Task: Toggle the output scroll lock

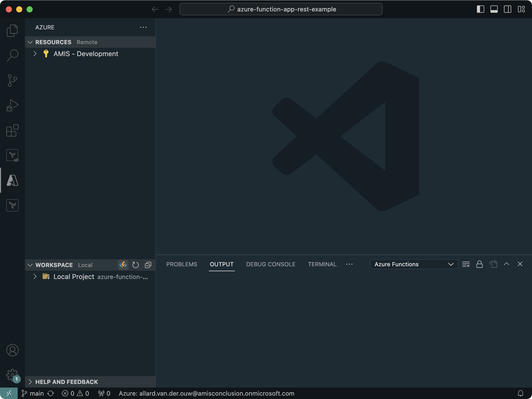Action: (x=479, y=264)
